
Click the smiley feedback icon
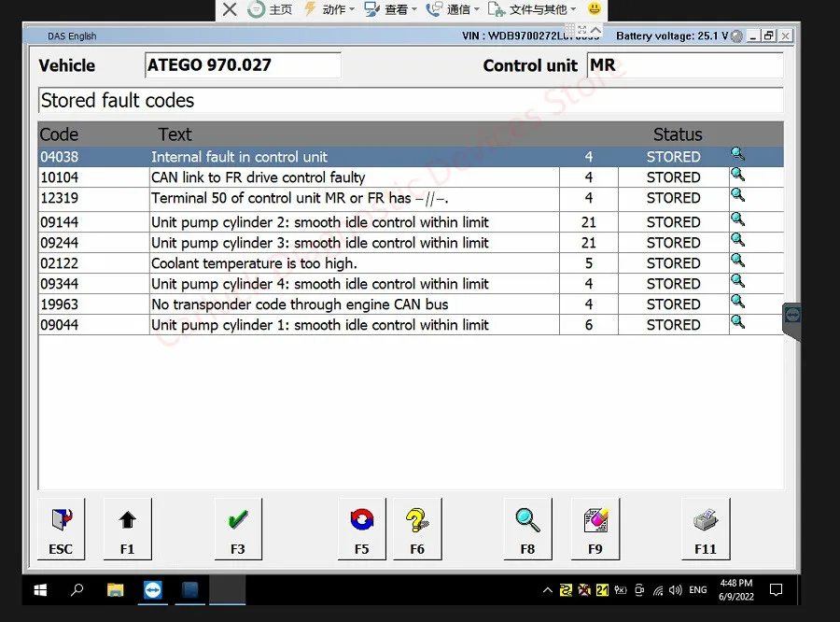(595, 8)
